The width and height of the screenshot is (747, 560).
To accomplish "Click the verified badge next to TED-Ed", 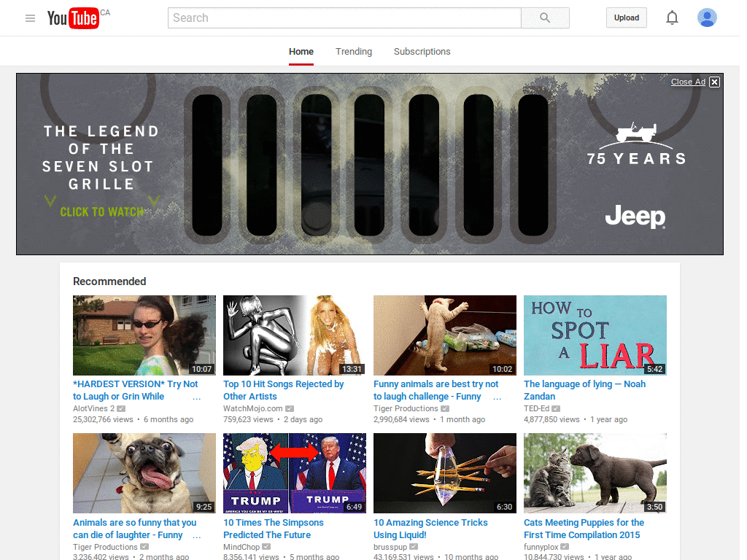I will (x=556, y=408).
